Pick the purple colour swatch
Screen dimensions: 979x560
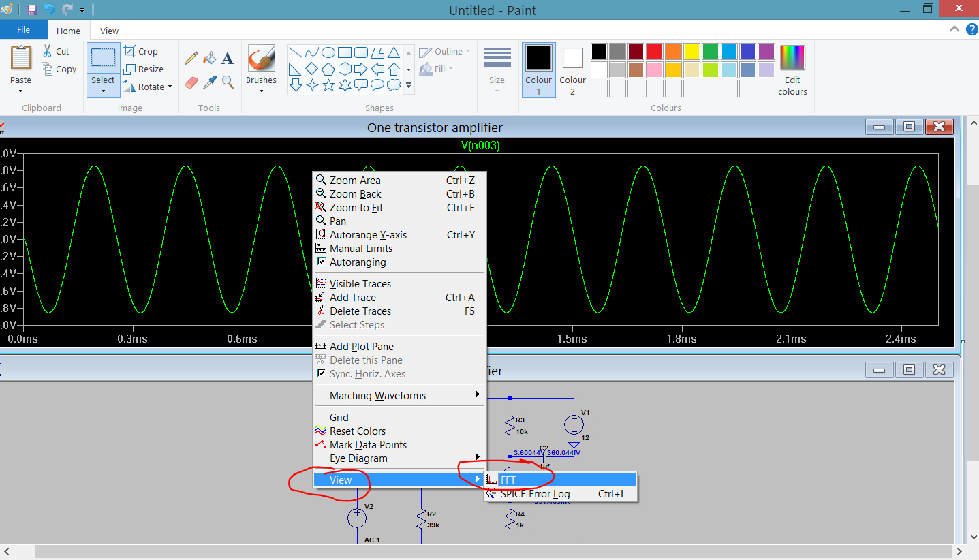[x=766, y=52]
